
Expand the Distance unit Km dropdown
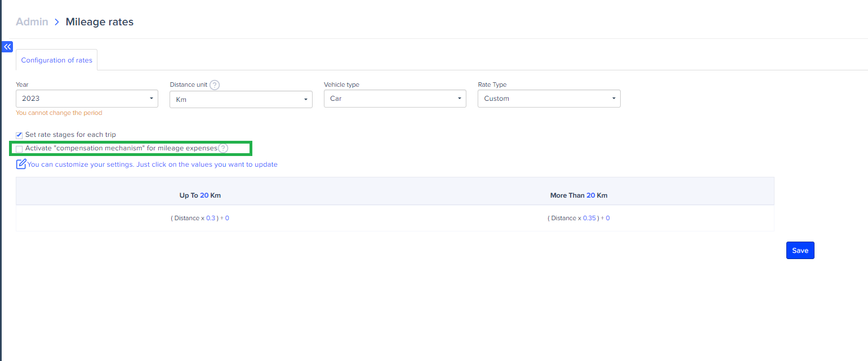click(x=241, y=100)
